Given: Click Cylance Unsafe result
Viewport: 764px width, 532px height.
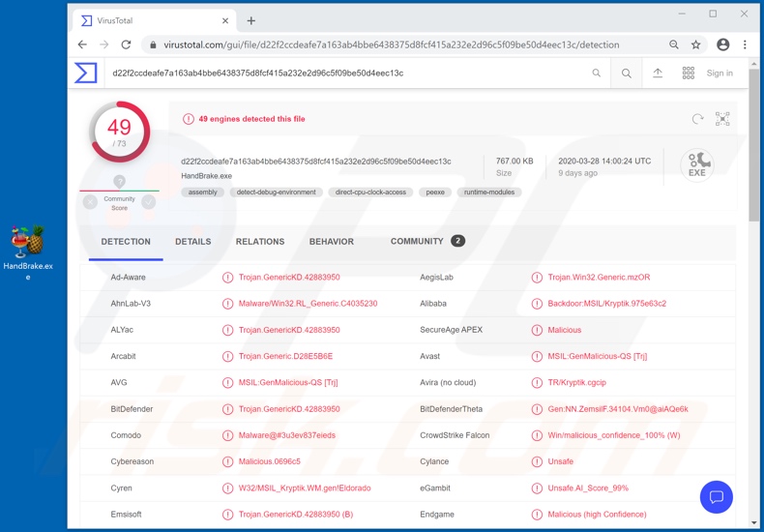Looking at the screenshot, I should coord(560,461).
